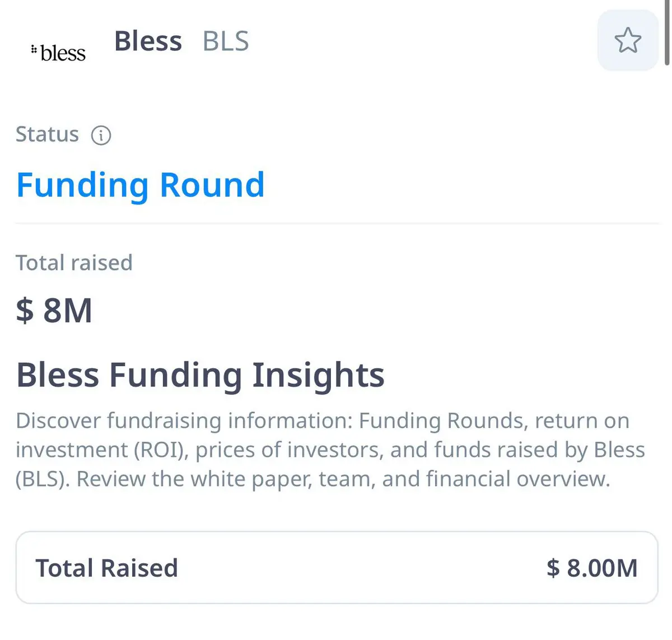The height and width of the screenshot is (640, 672).
Task: Click 'Discover fundraising information' text
Action: tap(184, 421)
